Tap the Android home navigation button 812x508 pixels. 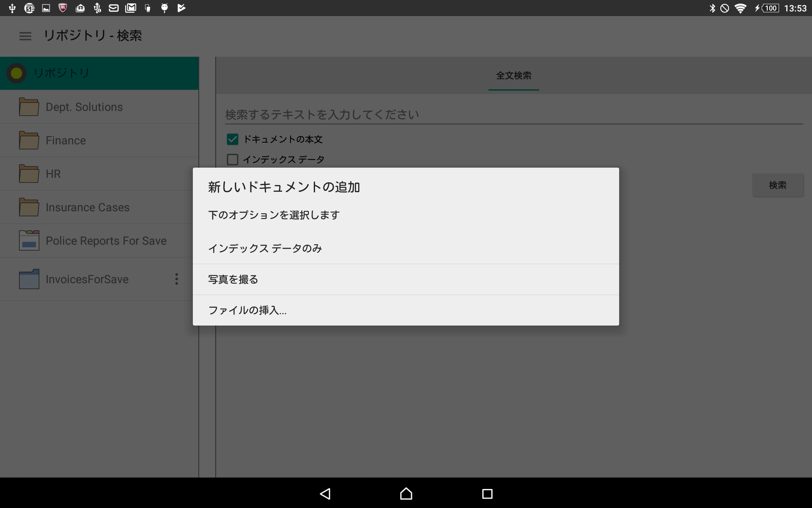(x=406, y=494)
